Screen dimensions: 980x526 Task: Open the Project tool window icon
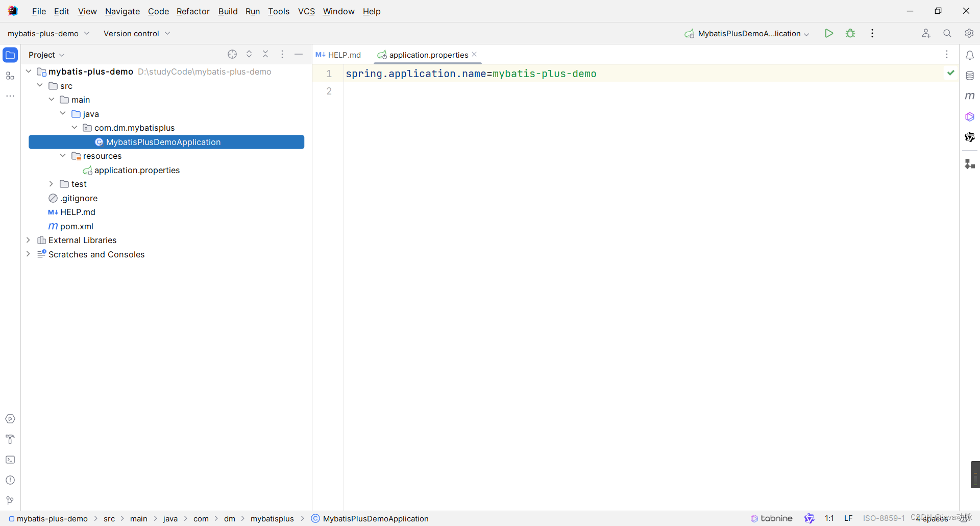[10, 55]
